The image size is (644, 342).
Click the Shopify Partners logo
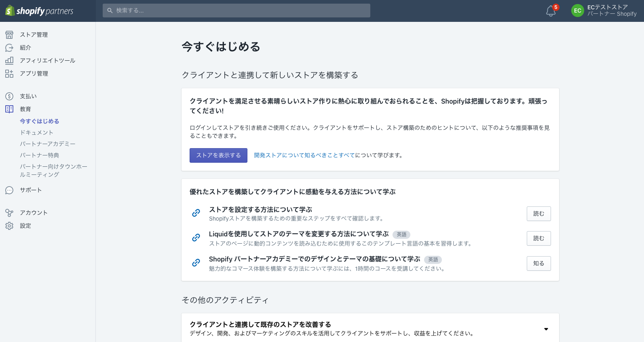pyautogui.click(x=39, y=11)
